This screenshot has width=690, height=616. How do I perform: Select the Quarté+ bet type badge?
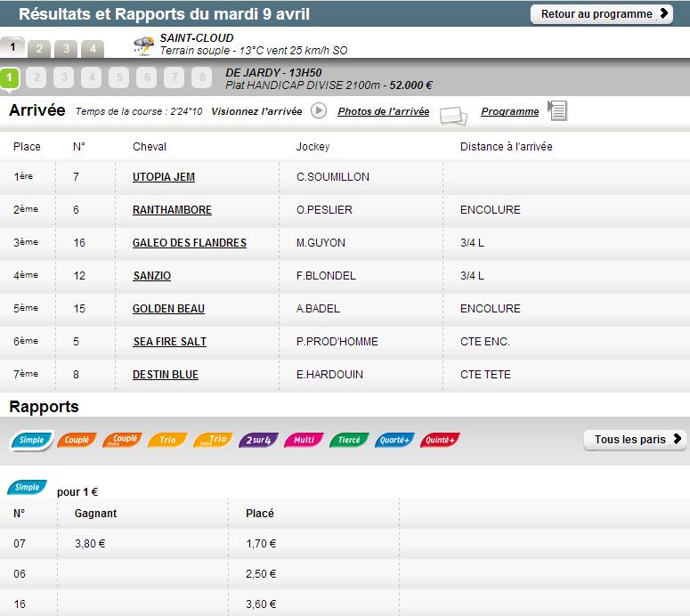394,440
